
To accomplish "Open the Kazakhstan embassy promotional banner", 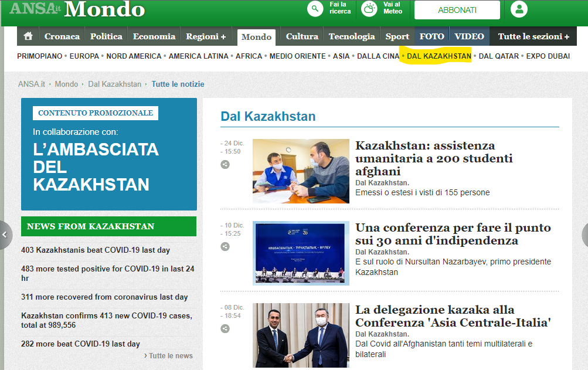I will click(x=109, y=154).
